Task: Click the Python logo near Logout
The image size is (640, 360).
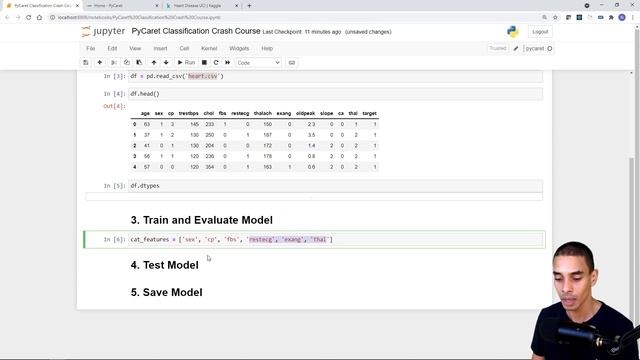Action: (513, 31)
